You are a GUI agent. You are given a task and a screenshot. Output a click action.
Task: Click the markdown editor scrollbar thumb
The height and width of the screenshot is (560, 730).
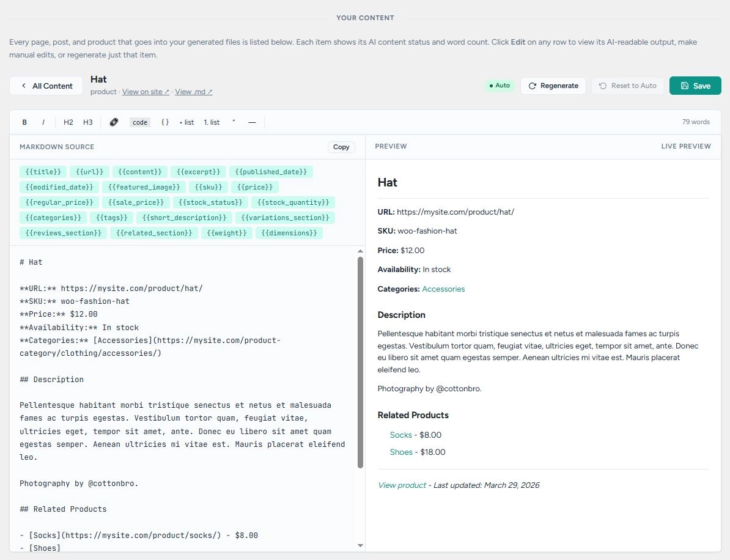(360, 362)
